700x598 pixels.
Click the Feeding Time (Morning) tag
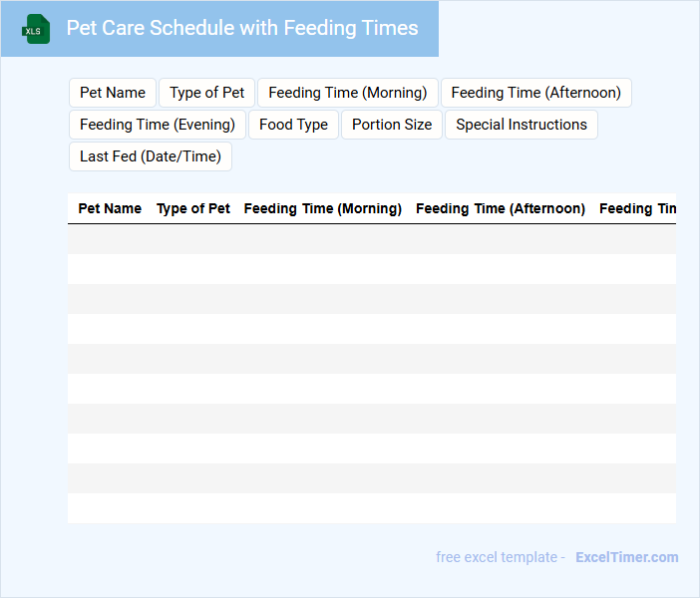[x=347, y=93]
